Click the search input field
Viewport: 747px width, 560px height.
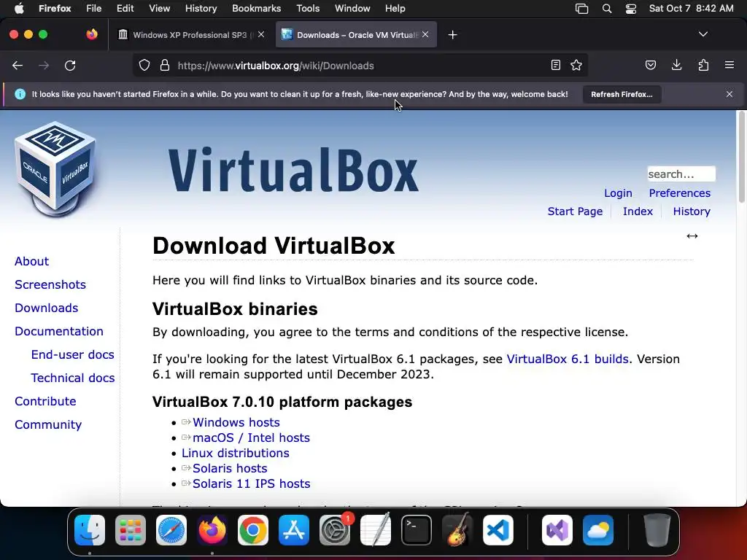[681, 174]
